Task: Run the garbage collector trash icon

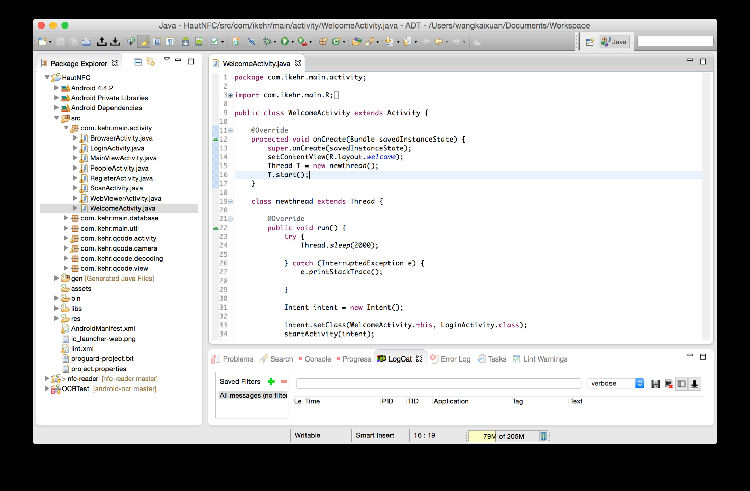Action: point(543,436)
